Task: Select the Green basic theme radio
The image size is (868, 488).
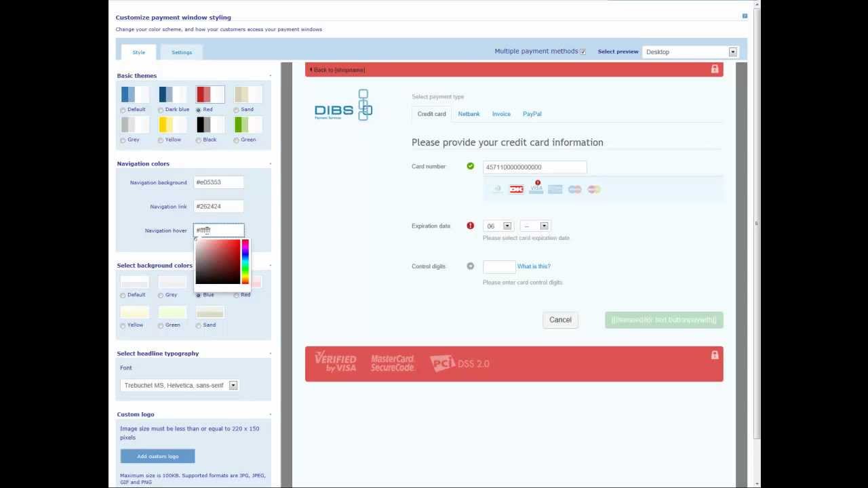Action: point(237,140)
